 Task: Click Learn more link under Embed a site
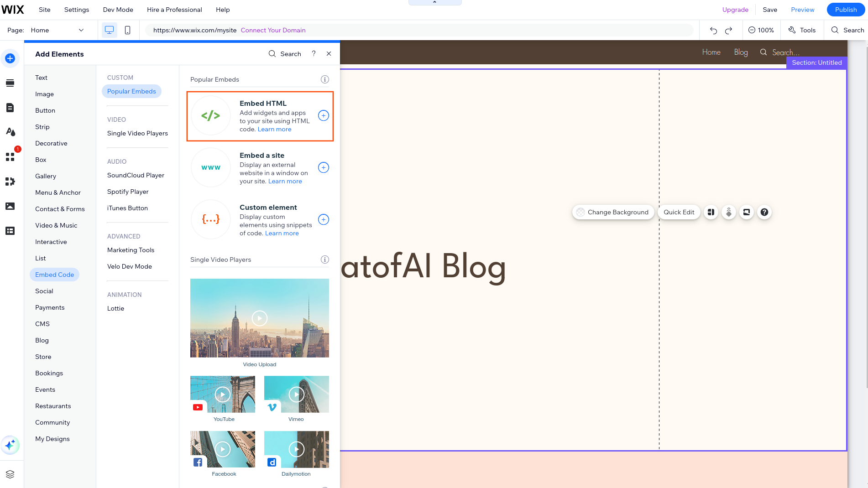[x=285, y=181]
